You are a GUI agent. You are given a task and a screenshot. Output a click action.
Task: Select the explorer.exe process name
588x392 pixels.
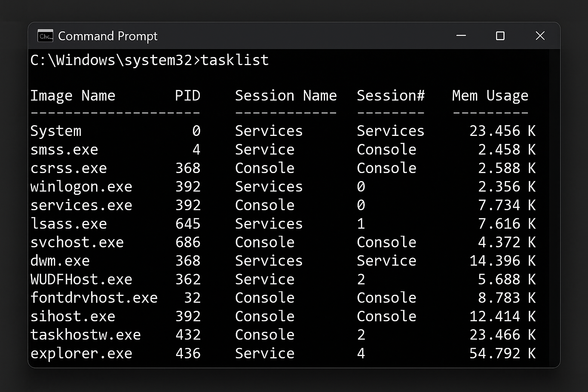(x=81, y=353)
